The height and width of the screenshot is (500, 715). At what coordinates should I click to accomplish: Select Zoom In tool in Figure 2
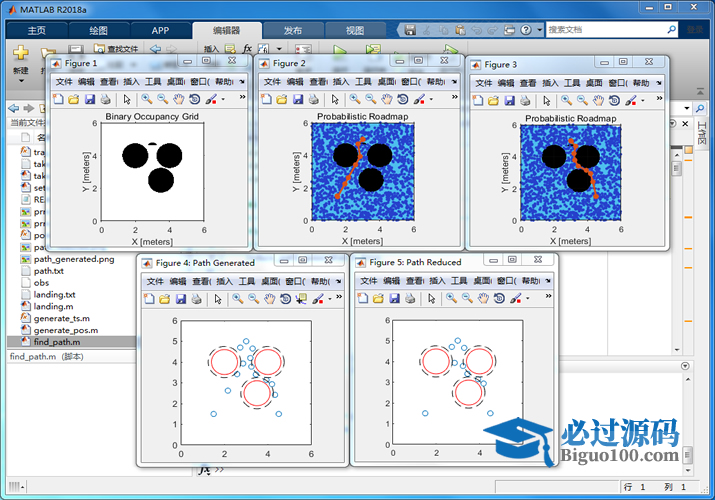click(x=355, y=99)
